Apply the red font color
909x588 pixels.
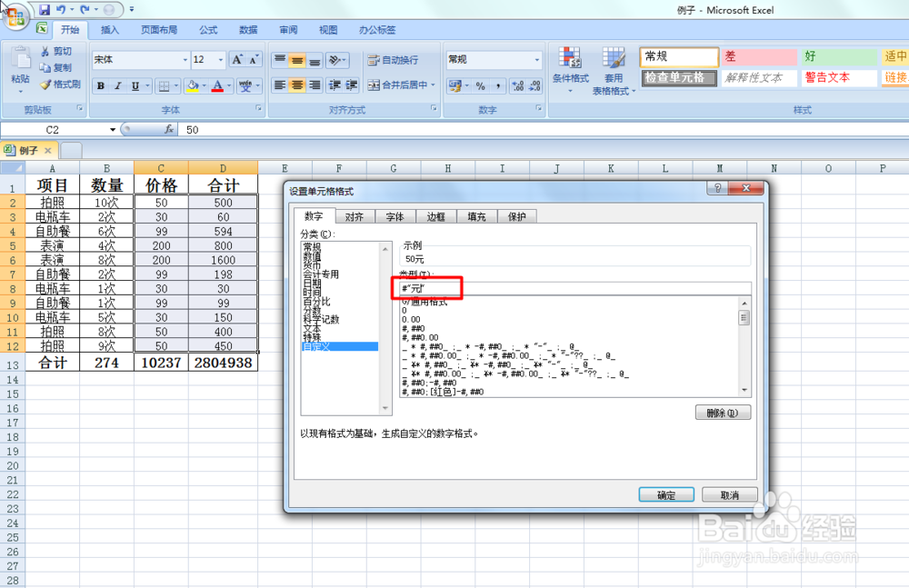[x=217, y=85]
